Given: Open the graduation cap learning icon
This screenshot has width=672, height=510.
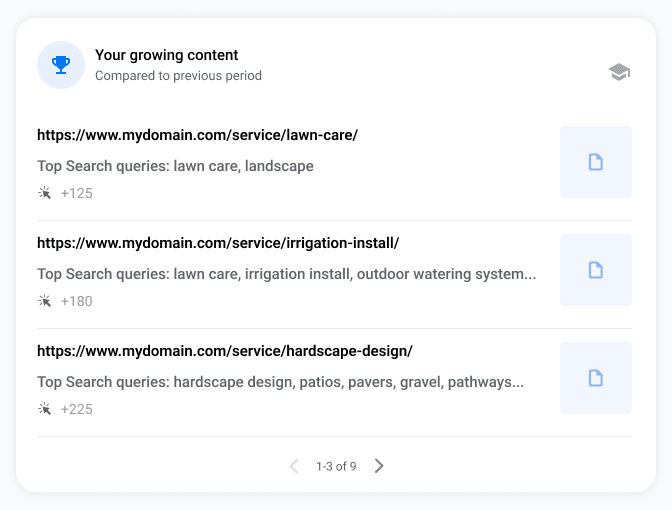Looking at the screenshot, I should pyautogui.click(x=619, y=72).
